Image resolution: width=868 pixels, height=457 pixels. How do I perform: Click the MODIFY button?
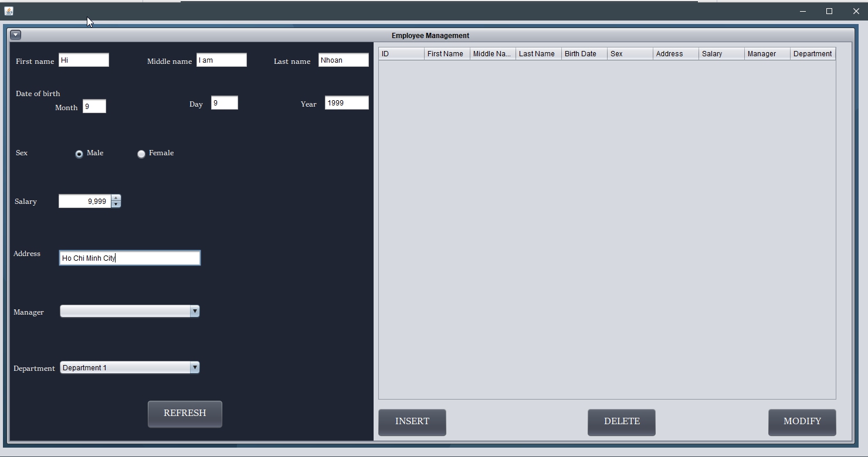802,422
